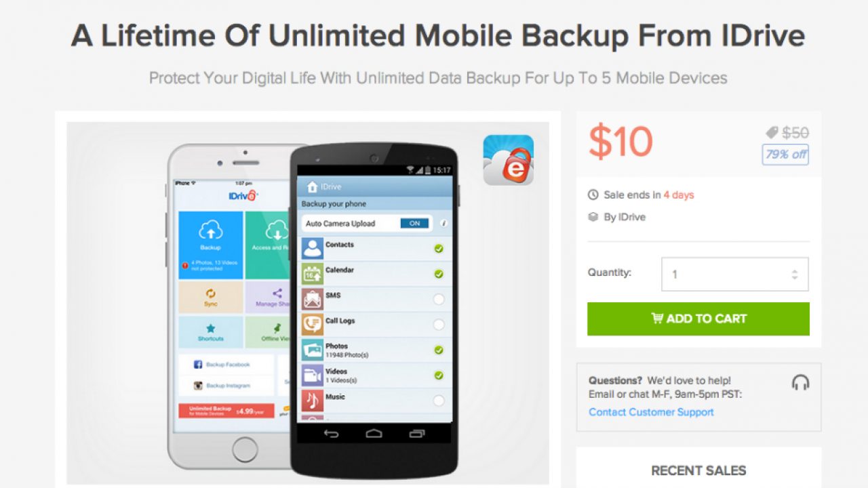Select the Contacts icon on the Android phone
This screenshot has height=488, width=868.
(x=312, y=248)
